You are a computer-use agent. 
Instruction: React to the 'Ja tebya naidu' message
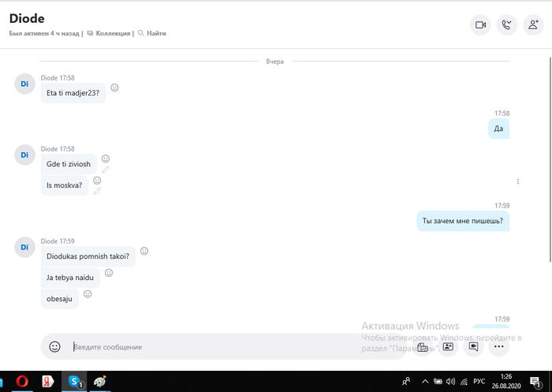[109, 273]
